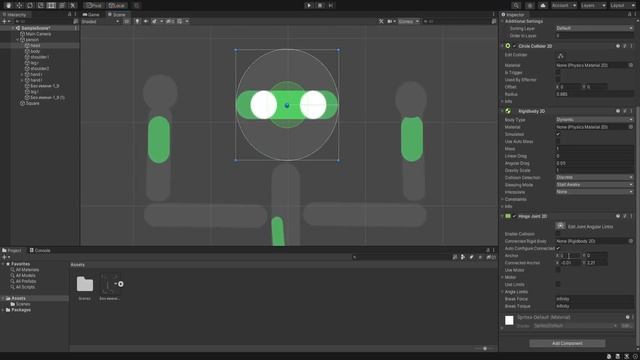Toggle Auto Configure Connected checkbox
The width and height of the screenshot is (640, 360).
558,248
